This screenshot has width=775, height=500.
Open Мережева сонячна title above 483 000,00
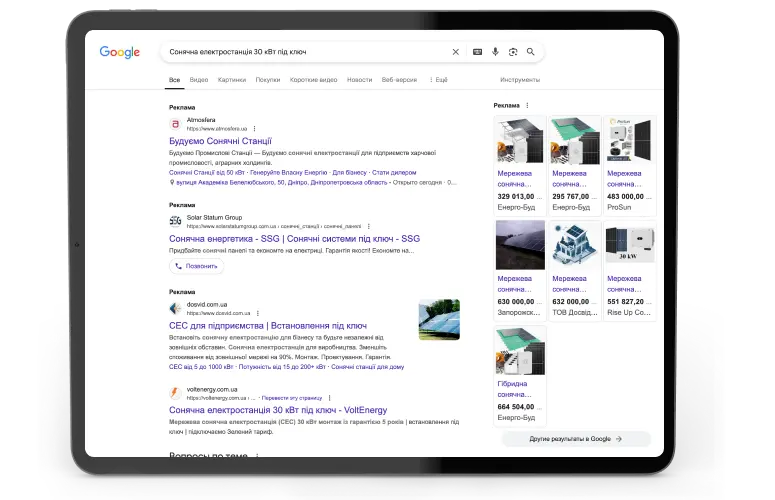(x=624, y=178)
